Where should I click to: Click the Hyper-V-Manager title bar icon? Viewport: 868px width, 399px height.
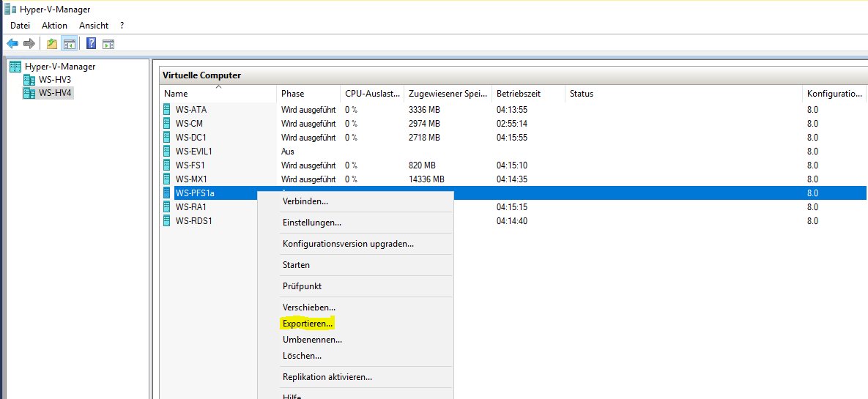pyautogui.click(x=10, y=9)
